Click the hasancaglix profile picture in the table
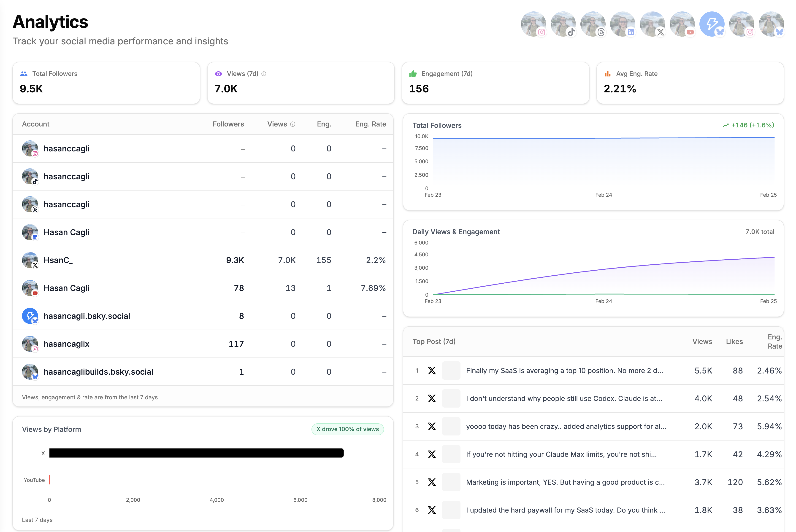The height and width of the screenshot is (532, 796). (30, 344)
